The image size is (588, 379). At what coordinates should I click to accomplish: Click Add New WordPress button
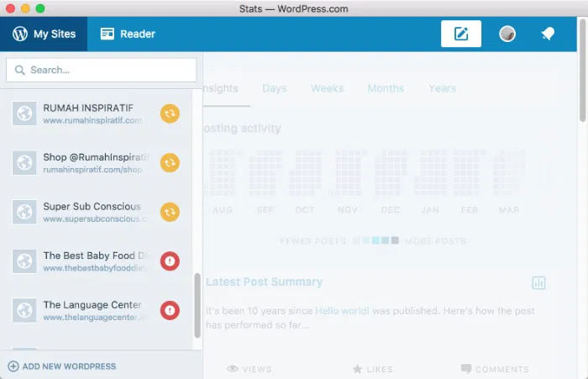pos(62,366)
